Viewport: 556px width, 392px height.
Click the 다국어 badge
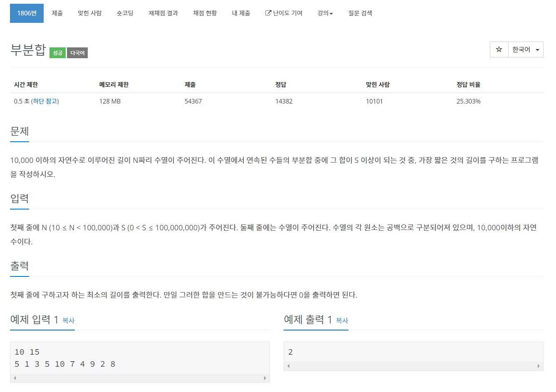77,53
